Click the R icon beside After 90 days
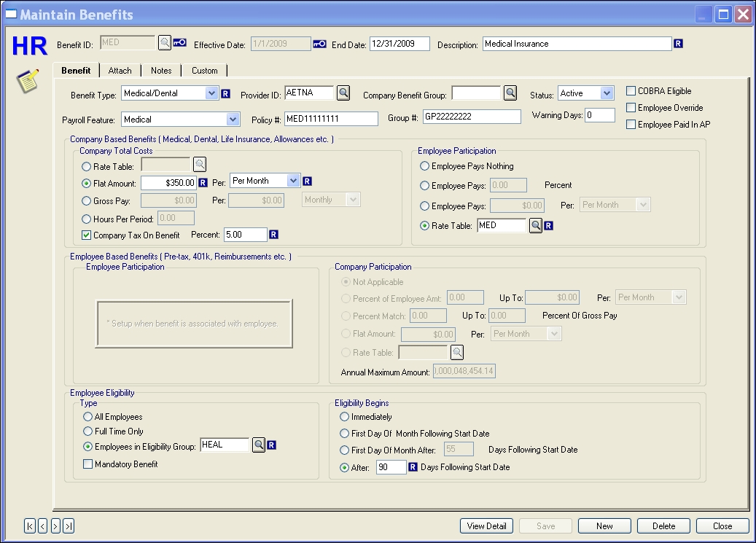756x543 pixels. [x=413, y=466]
